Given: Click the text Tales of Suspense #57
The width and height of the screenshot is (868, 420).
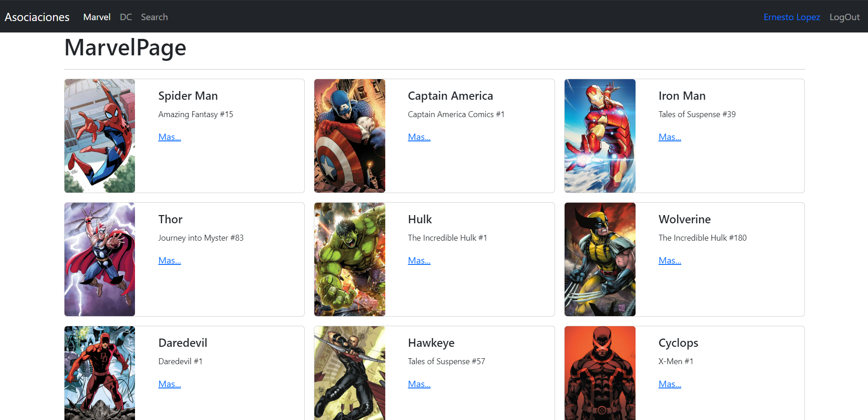Looking at the screenshot, I should click(x=447, y=361).
